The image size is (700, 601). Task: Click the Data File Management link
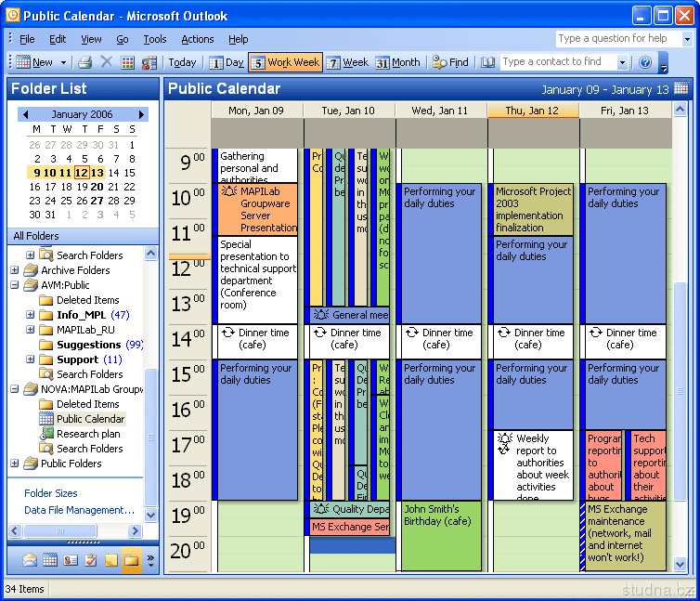(79, 510)
